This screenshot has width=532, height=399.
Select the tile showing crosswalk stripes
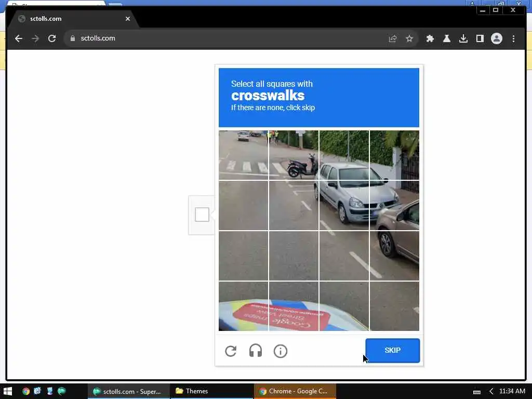coord(243,155)
